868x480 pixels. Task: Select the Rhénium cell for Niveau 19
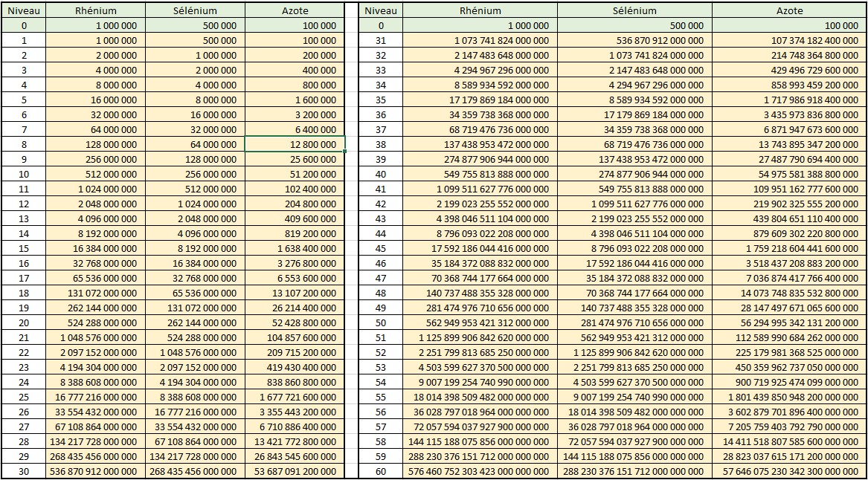click(x=95, y=308)
